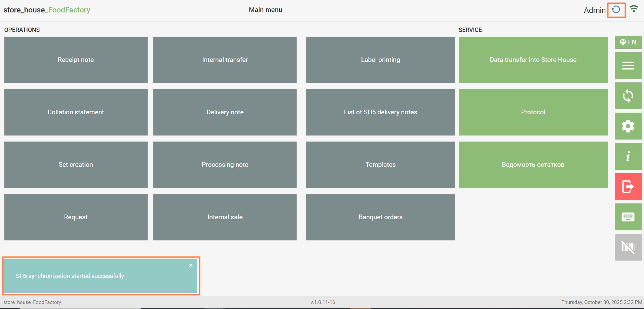
Task: Click the Ведомость остатков tile
Action: pyautogui.click(x=533, y=165)
